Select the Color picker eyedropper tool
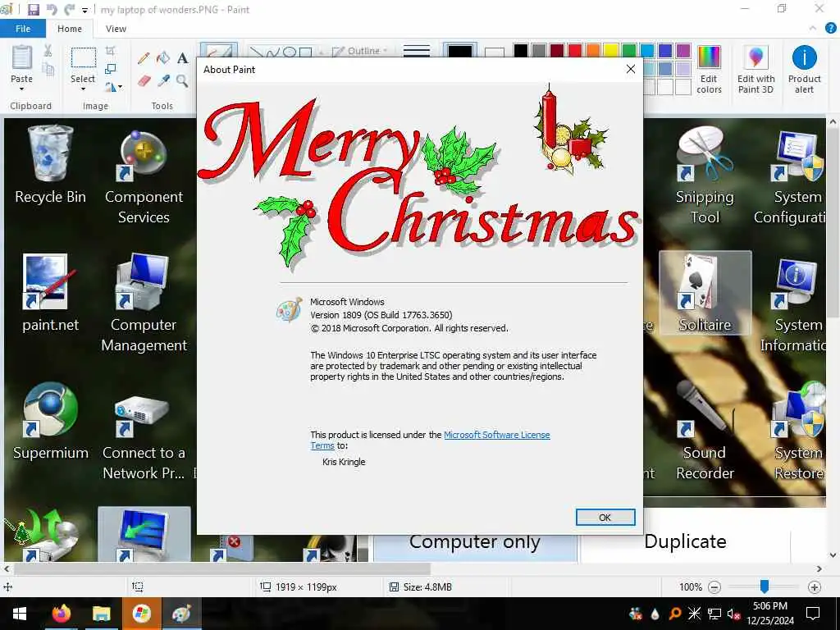This screenshot has width=840, height=630. [163, 81]
